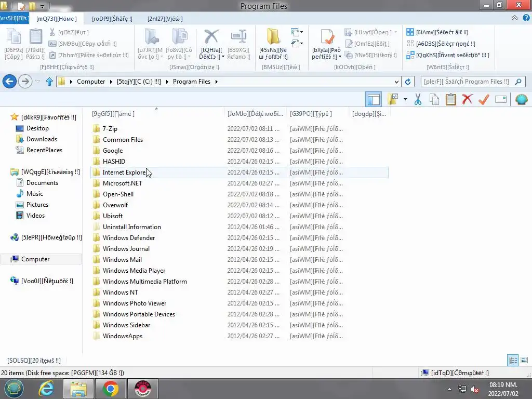Click the red X Delete icon in the Classic toolbar
Screen dimensions: 532x399
tap(467, 99)
